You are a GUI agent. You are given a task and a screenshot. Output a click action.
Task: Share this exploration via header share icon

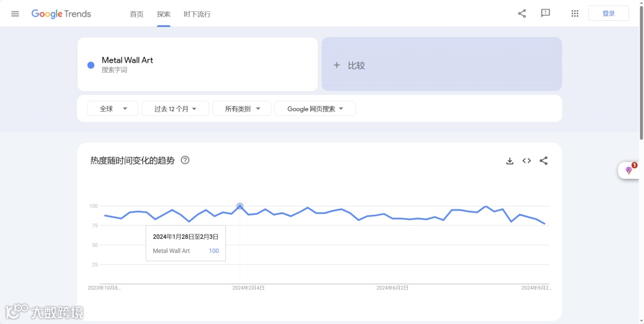click(522, 14)
